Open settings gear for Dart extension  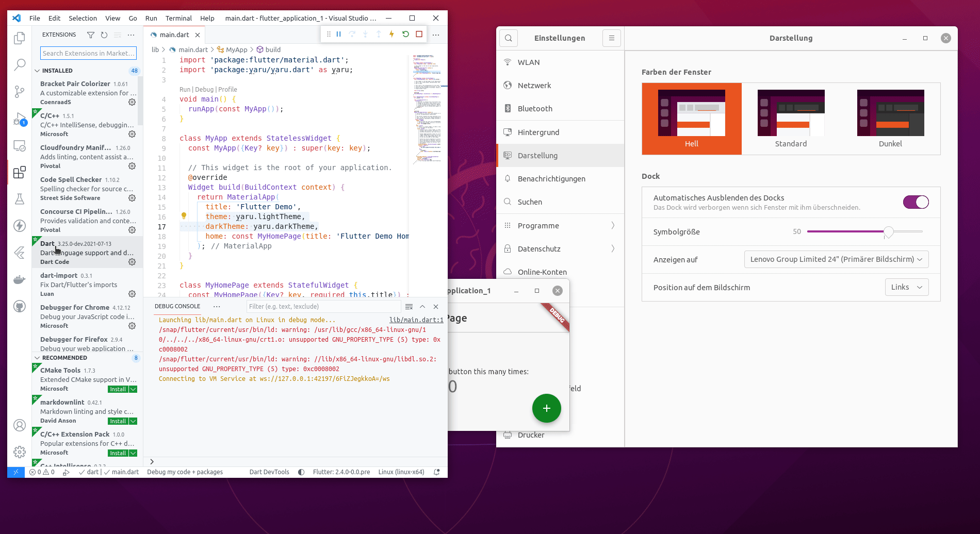[132, 262]
